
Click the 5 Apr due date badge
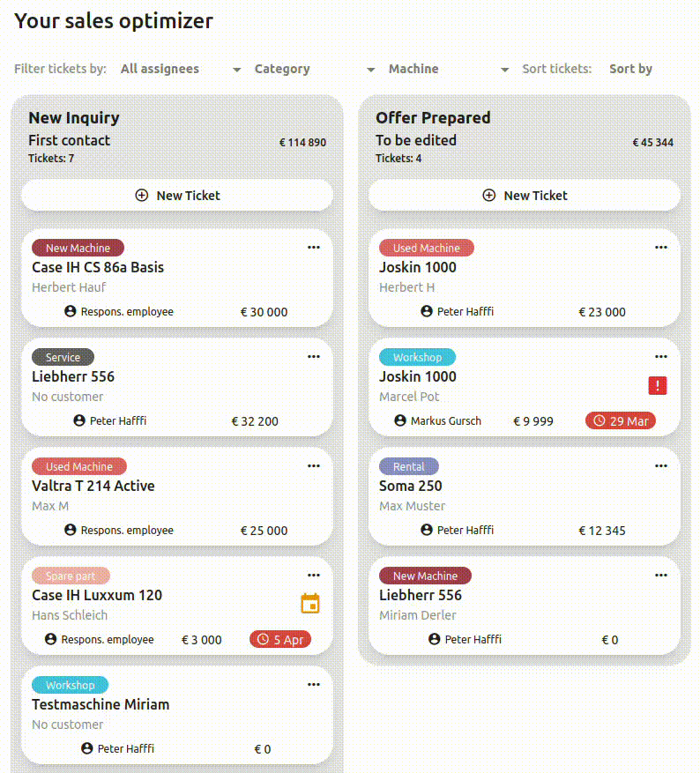coord(280,639)
